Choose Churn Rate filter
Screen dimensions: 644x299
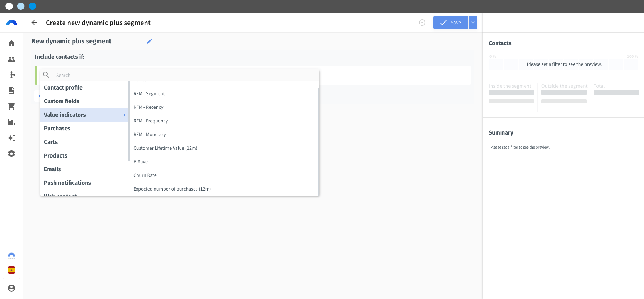tap(224, 175)
